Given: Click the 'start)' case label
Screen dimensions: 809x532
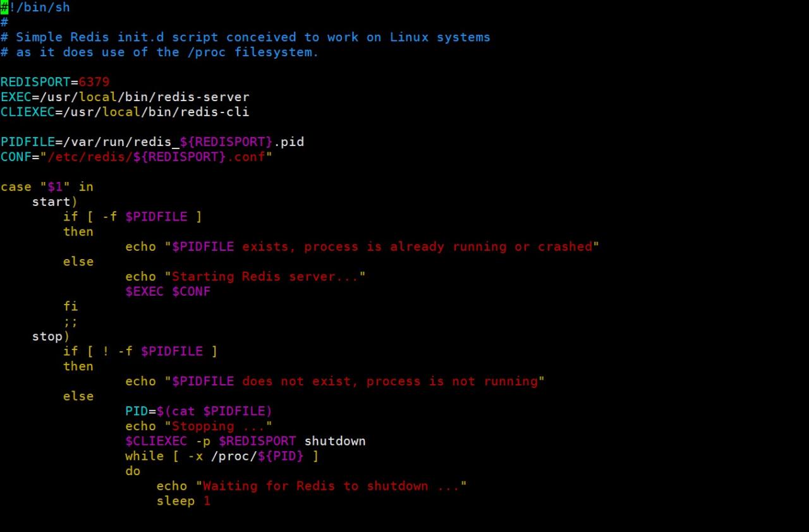Looking at the screenshot, I should coord(55,202).
